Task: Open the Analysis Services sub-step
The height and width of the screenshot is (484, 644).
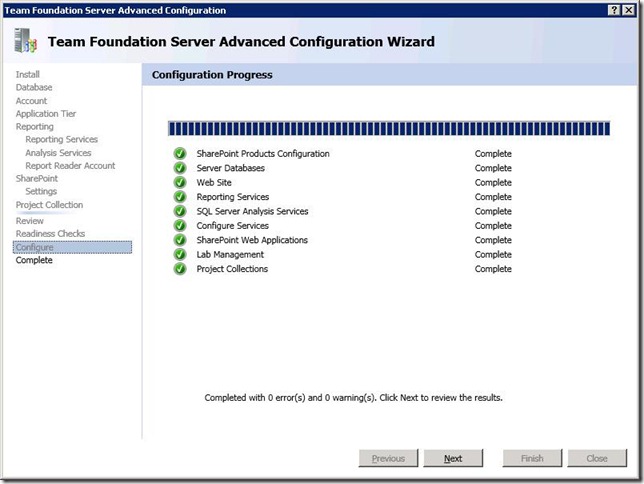Action: (58, 153)
